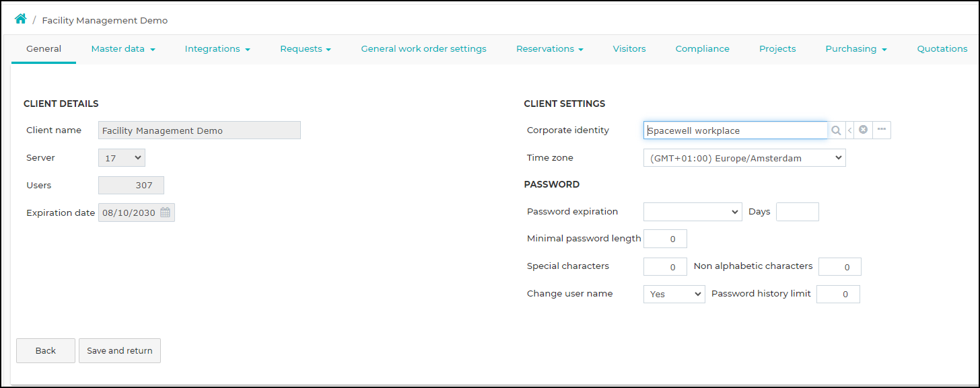980x388 pixels.
Task: Switch to the Visitors tab
Action: tap(629, 49)
